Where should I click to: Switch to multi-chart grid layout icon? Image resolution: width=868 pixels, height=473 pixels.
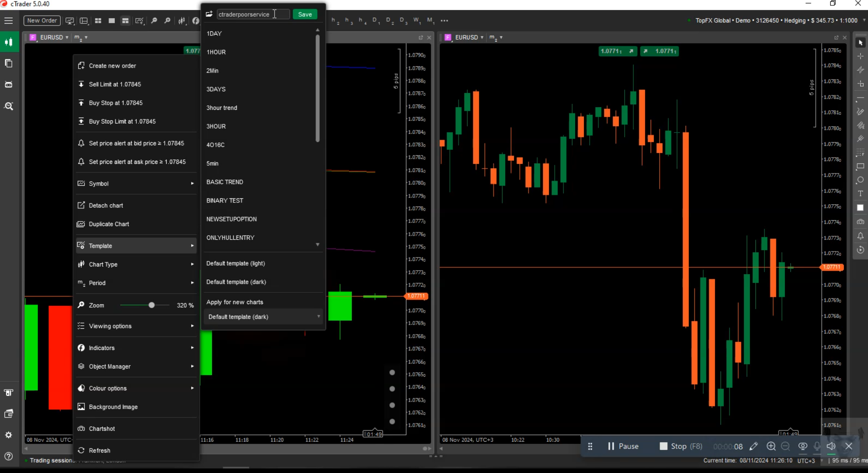tap(98, 20)
